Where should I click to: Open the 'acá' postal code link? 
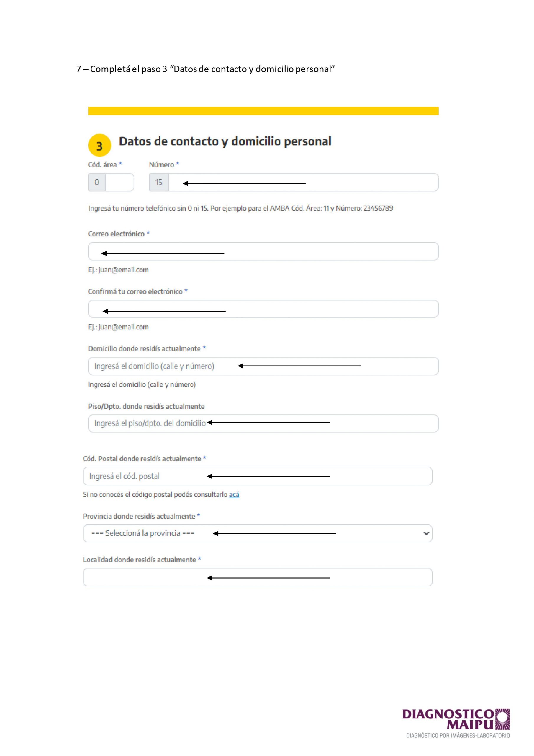234,494
